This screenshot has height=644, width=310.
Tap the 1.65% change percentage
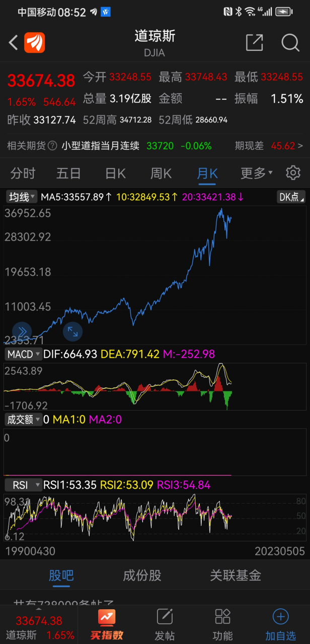tap(22, 102)
